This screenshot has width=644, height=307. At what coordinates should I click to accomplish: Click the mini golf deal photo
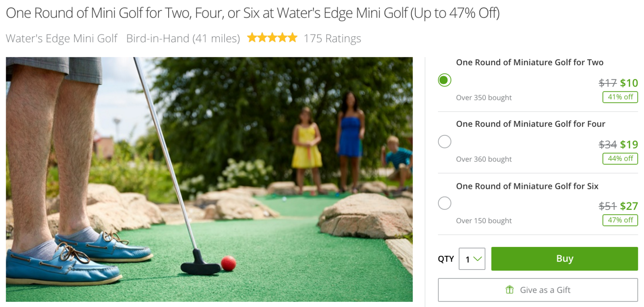coord(209,179)
